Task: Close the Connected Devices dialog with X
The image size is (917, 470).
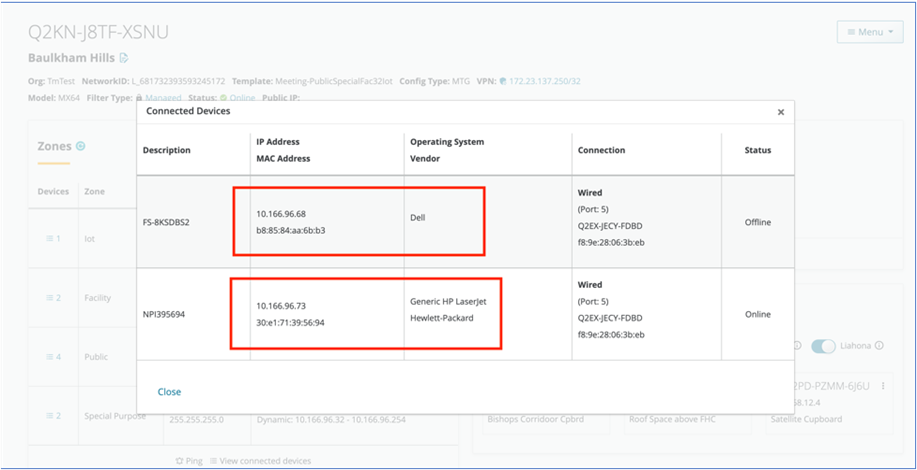Action: (781, 112)
